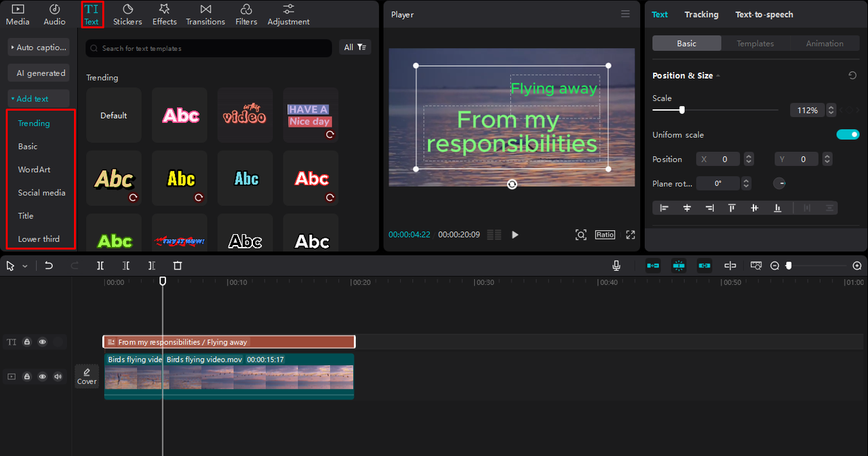Select the Title text category
The height and width of the screenshot is (456, 868).
pos(26,216)
